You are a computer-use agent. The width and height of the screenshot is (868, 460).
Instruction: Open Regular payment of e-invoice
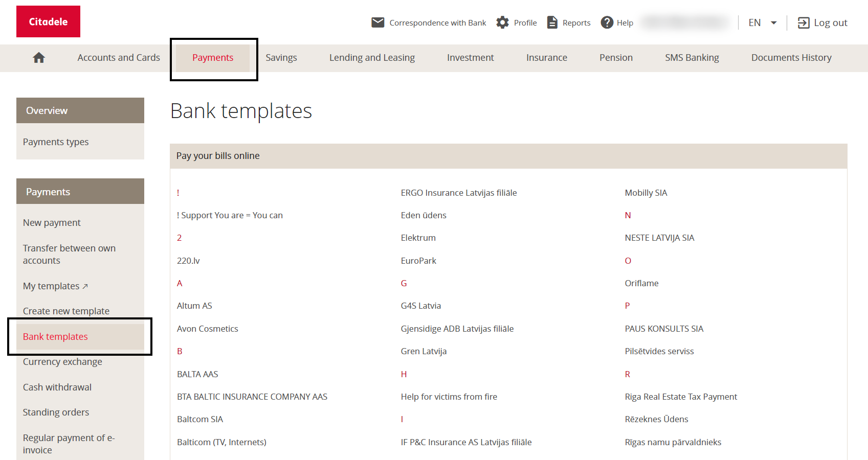click(69, 444)
